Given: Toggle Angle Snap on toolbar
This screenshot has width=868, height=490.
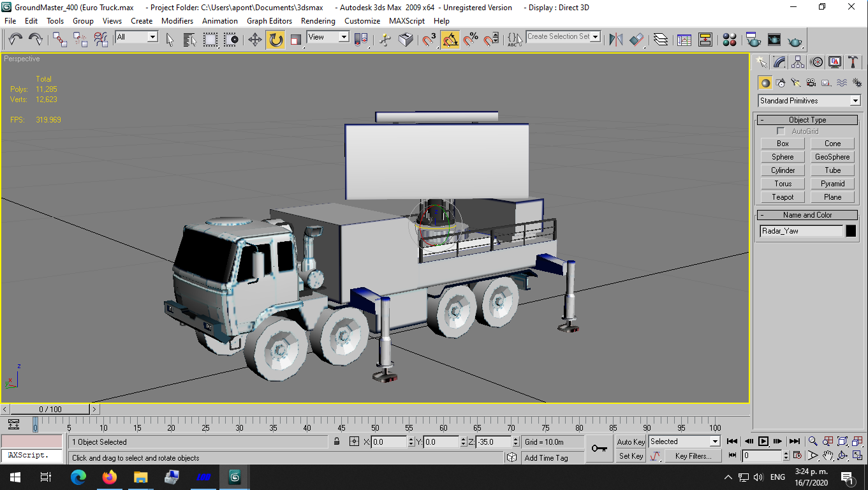Looking at the screenshot, I should [x=450, y=40].
